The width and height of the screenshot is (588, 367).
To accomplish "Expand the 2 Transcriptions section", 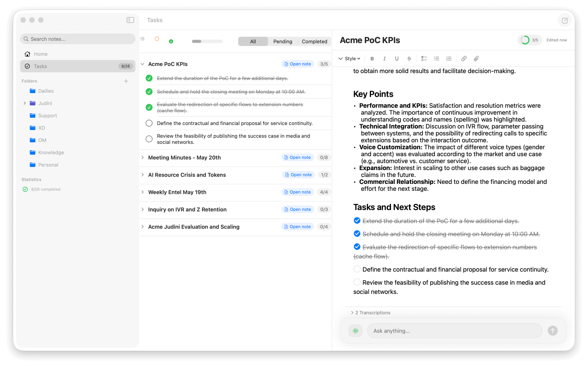I will pos(371,313).
